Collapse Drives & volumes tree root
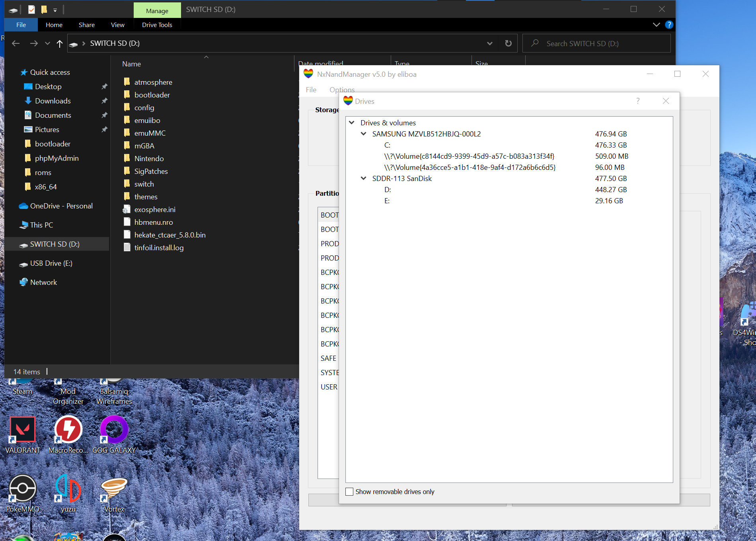 click(x=352, y=123)
